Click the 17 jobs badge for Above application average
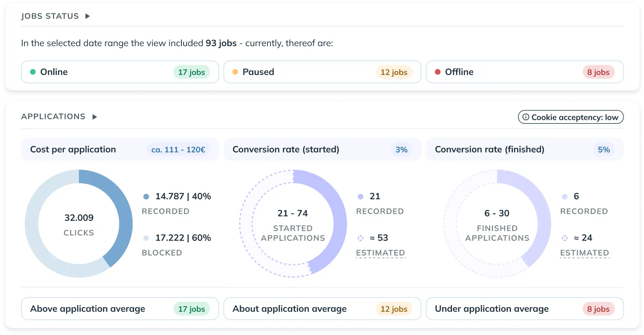644x335 pixels. pos(192,308)
